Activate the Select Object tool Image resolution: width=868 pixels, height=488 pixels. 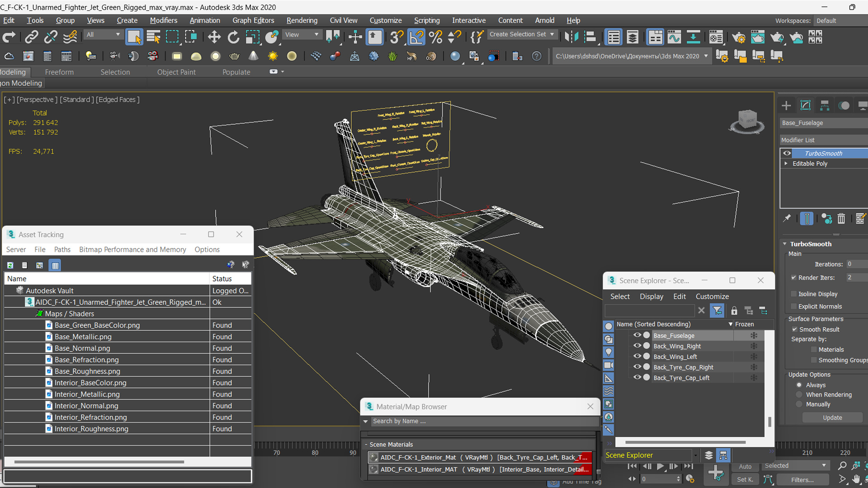[134, 37]
